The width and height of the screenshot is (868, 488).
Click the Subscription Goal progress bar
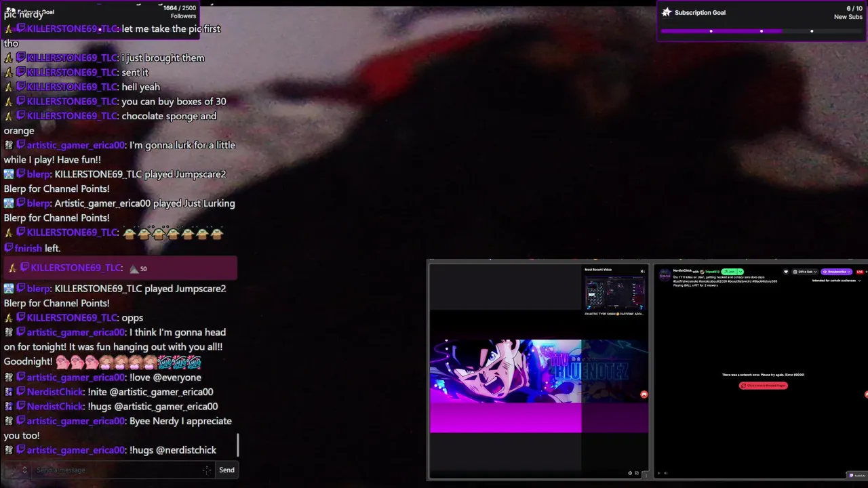click(x=762, y=30)
